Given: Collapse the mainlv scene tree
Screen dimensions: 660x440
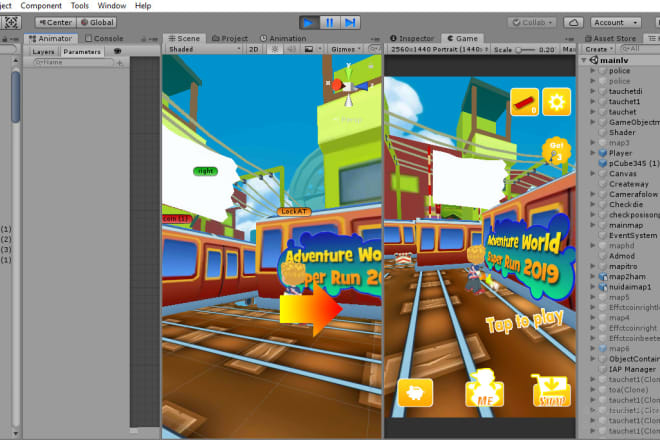Looking at the screenshot, I should coord(584,60).
